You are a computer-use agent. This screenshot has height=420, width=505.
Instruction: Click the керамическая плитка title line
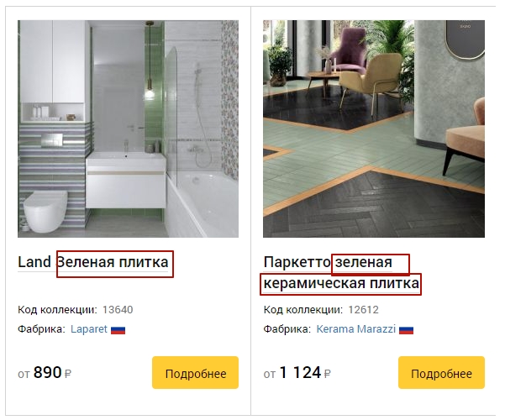341,284
